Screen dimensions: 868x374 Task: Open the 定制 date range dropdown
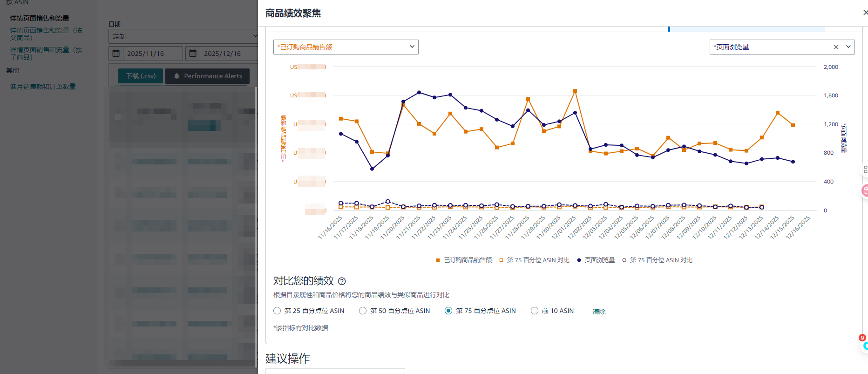183,36
